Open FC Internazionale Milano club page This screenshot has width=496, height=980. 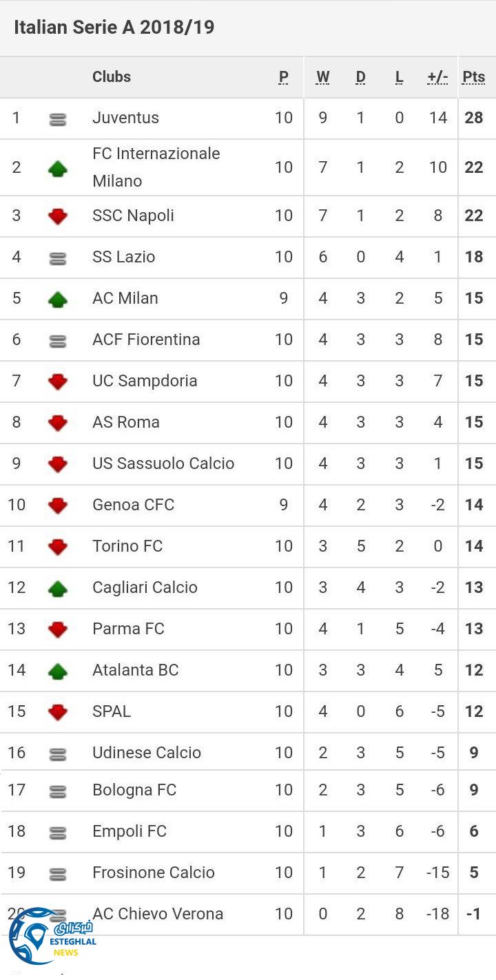156,167
